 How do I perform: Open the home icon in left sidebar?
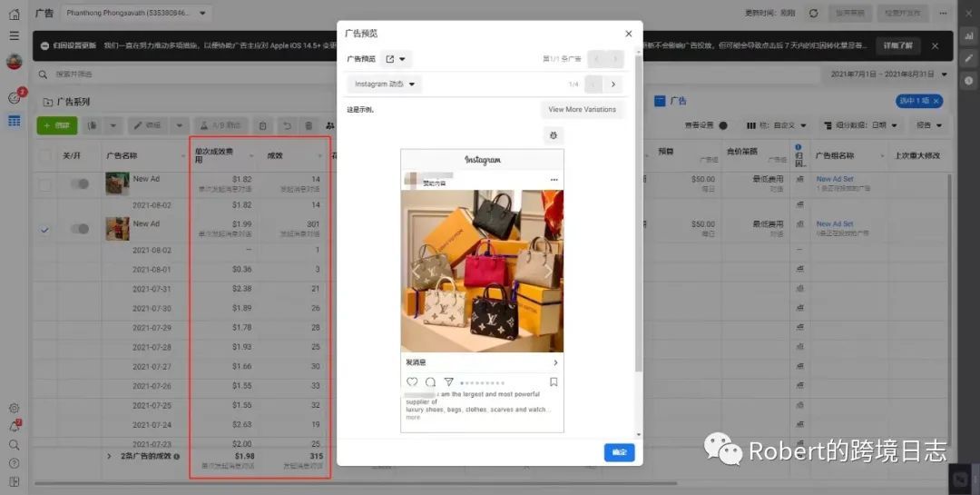point(14,14)
